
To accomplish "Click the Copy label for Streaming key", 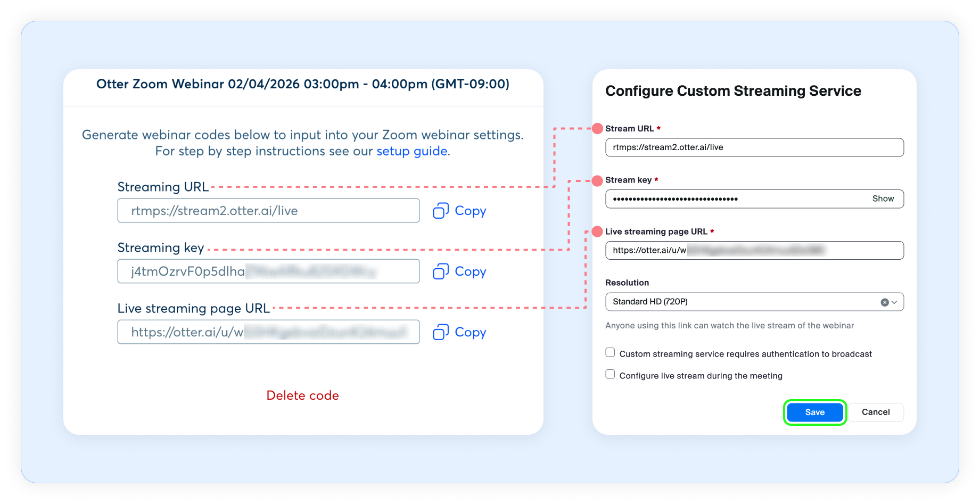I will pyautogui.click(x=471, y=271).
